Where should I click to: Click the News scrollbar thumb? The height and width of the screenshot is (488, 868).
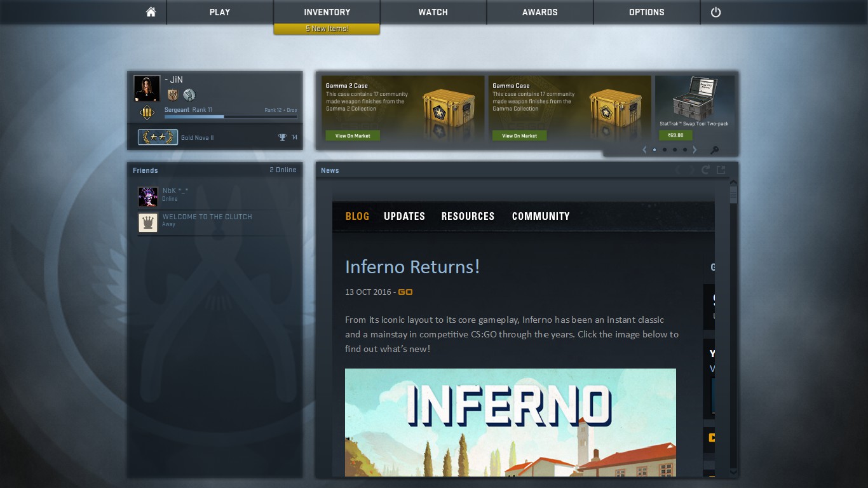tap(733, 194)
